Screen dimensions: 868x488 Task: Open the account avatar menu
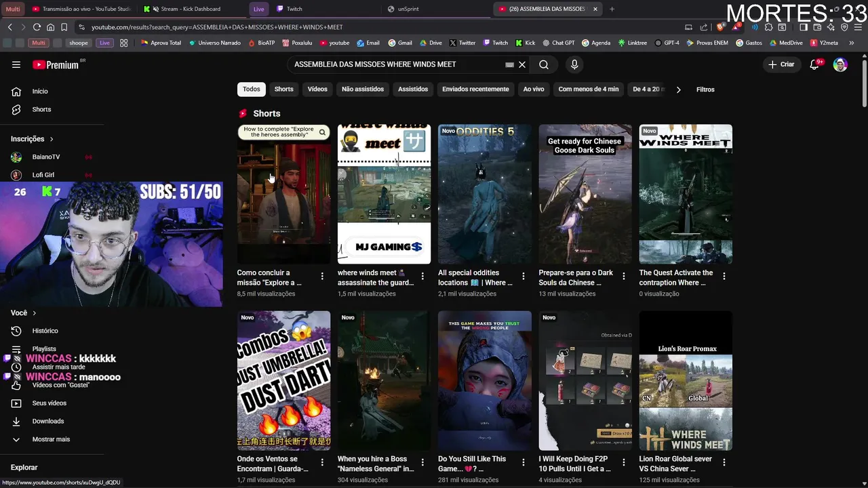pyautogui.click(x=840, y=64)
